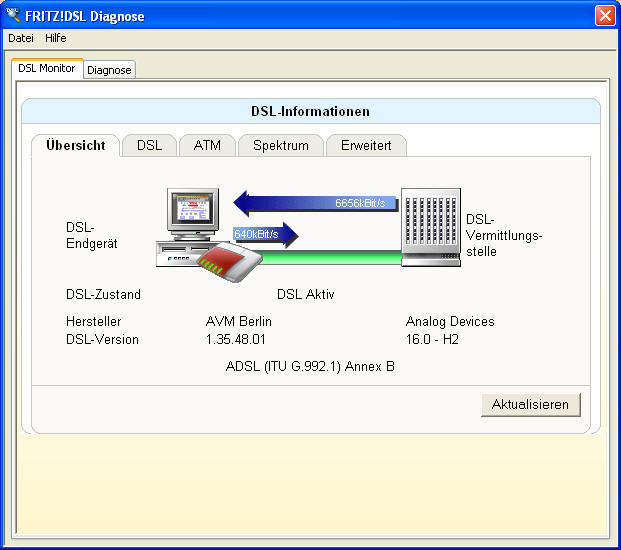The image size is (621, 550).
Task: Open the DSL tab
Action: [x=149, y=145]
